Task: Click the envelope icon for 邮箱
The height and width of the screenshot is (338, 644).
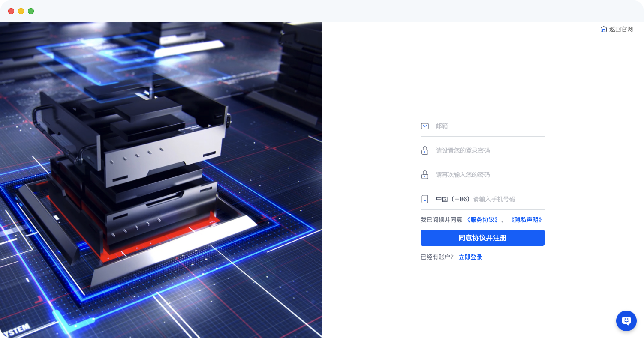Action: (424, 126)
